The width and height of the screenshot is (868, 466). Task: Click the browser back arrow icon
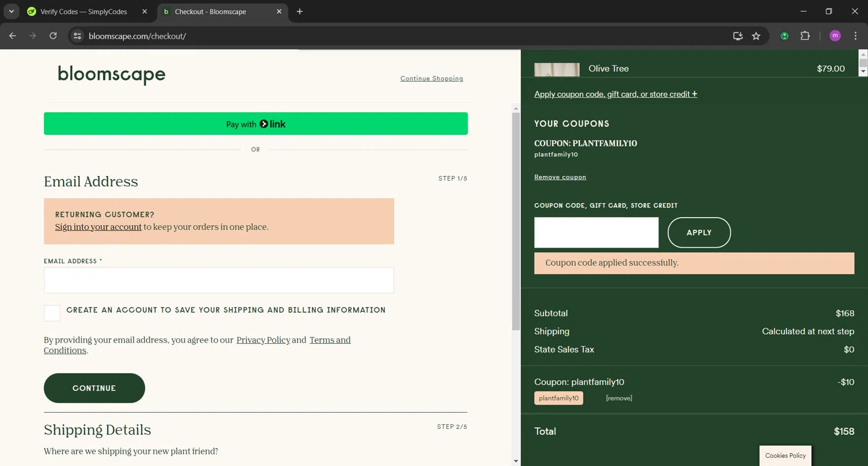[13, 36]
